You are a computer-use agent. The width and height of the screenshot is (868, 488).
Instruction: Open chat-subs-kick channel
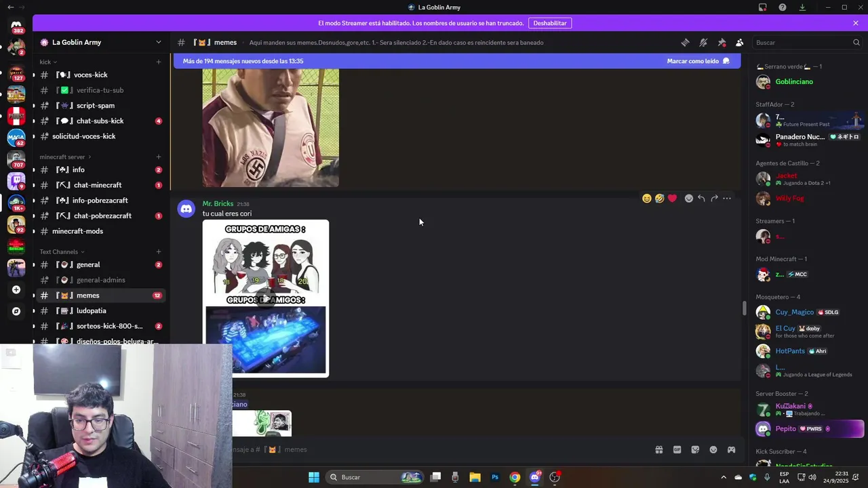(x=100, y=121)
